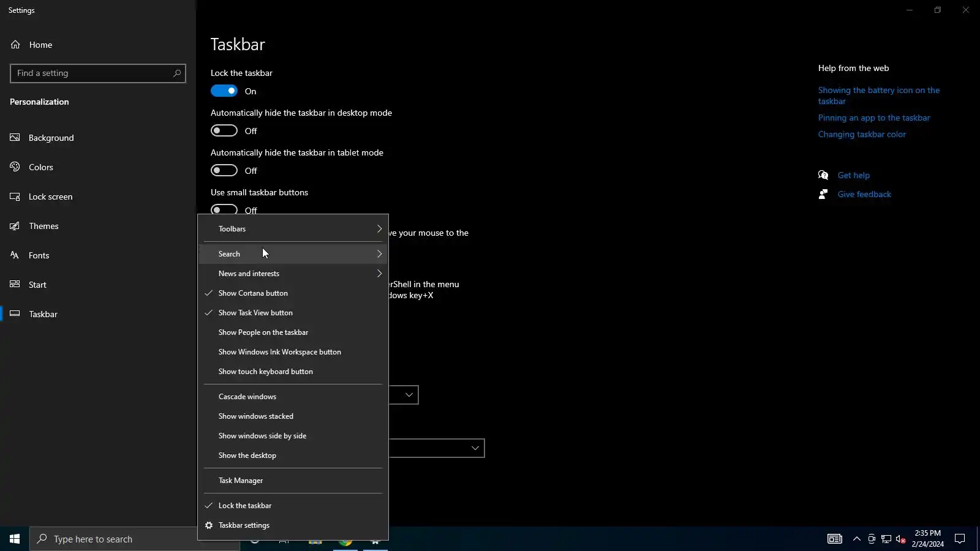Select Show windows side by side

point(293,436)
